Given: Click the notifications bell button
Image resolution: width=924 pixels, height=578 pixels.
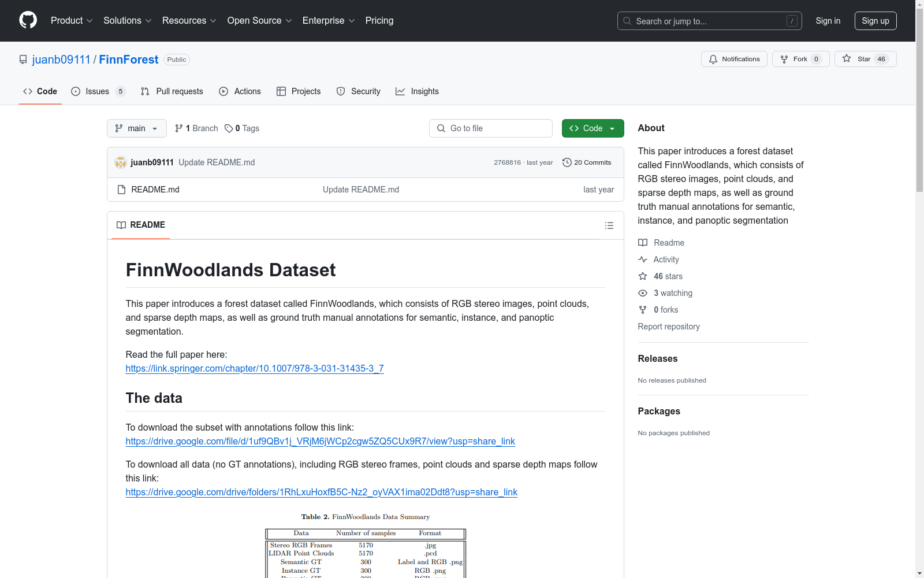Looking at the screenshot, I should (x=734, y=59).
